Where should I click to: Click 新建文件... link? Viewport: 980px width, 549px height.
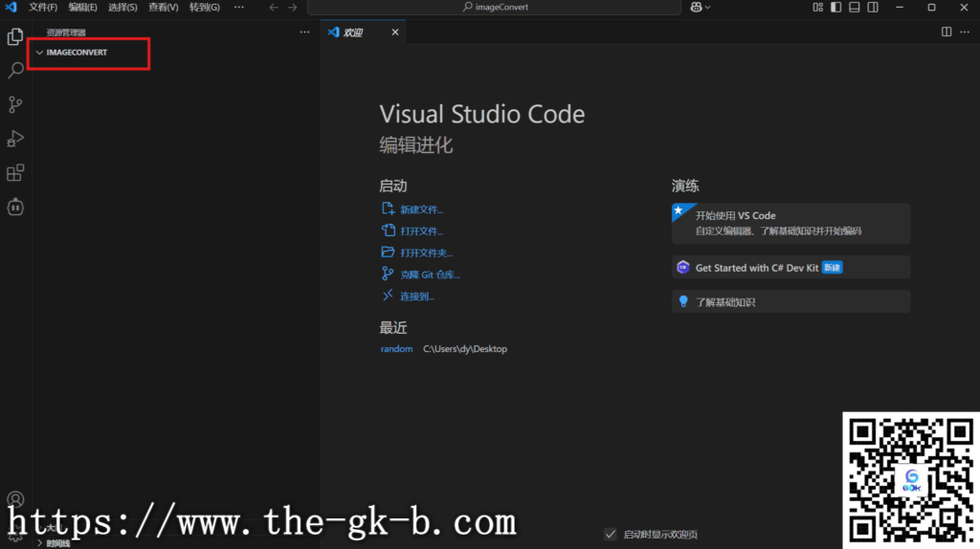pos(421,209)
